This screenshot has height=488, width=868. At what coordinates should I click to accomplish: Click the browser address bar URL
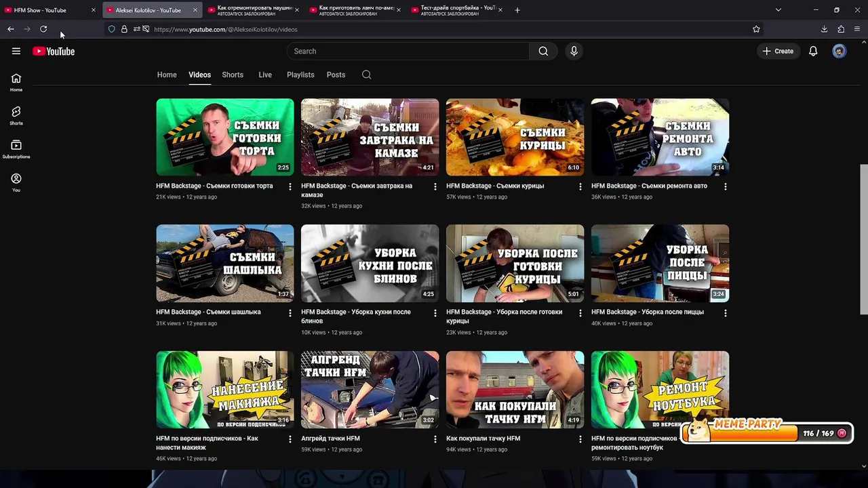(x=226, y=29)
